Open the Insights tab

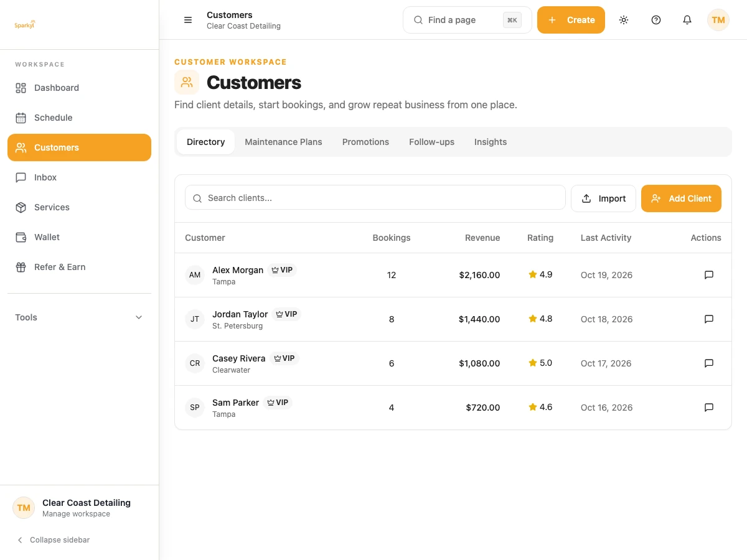(491, 142)
